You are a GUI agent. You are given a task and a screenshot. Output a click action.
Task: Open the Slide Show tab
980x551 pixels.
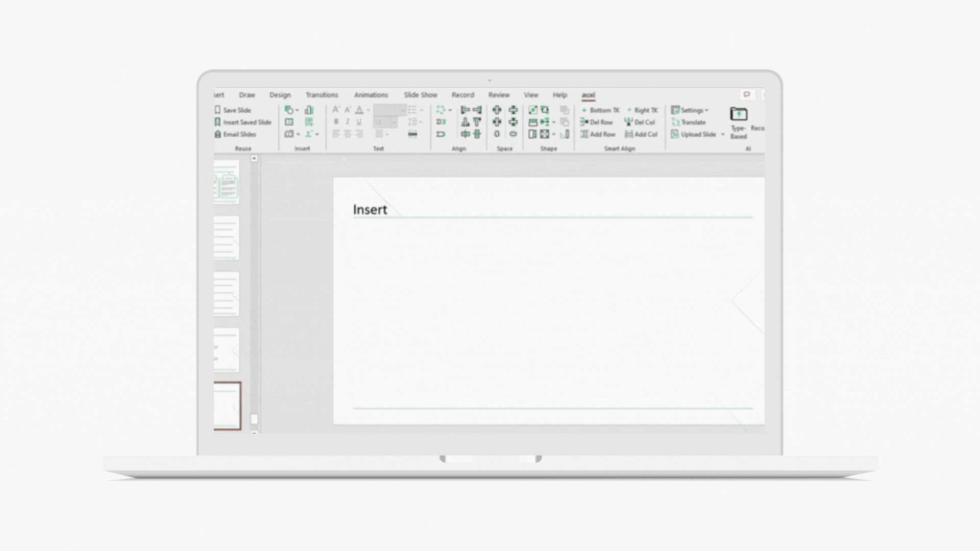420,95
